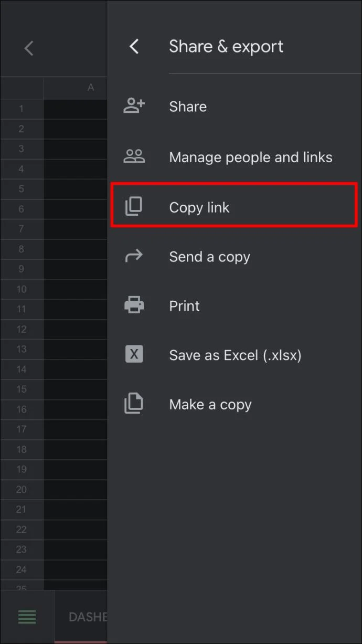Choose Save as Excel (.xlsx)
The image size is (362, 644).
235,355
